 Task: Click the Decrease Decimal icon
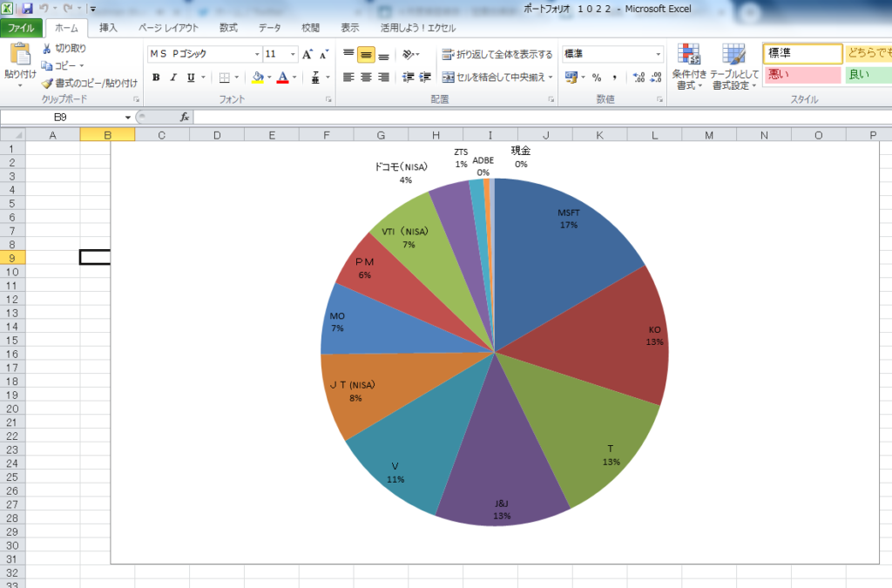click(656, 78)
